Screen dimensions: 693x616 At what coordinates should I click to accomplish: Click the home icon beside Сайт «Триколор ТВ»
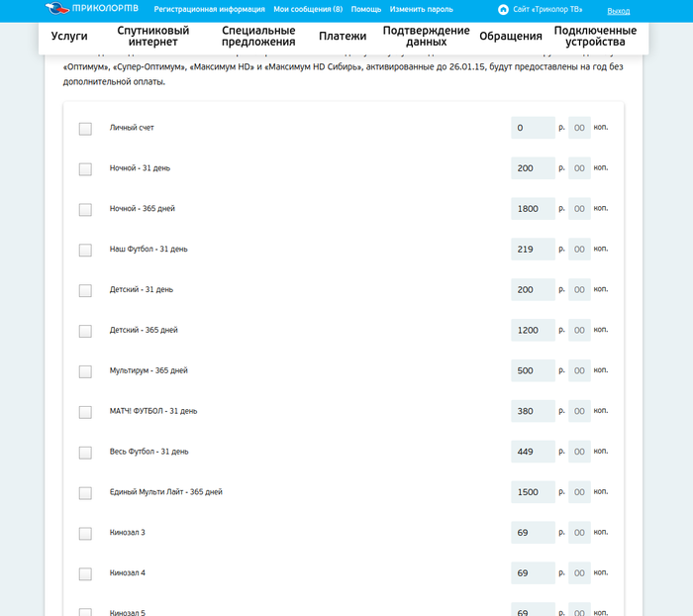(503, 9)
